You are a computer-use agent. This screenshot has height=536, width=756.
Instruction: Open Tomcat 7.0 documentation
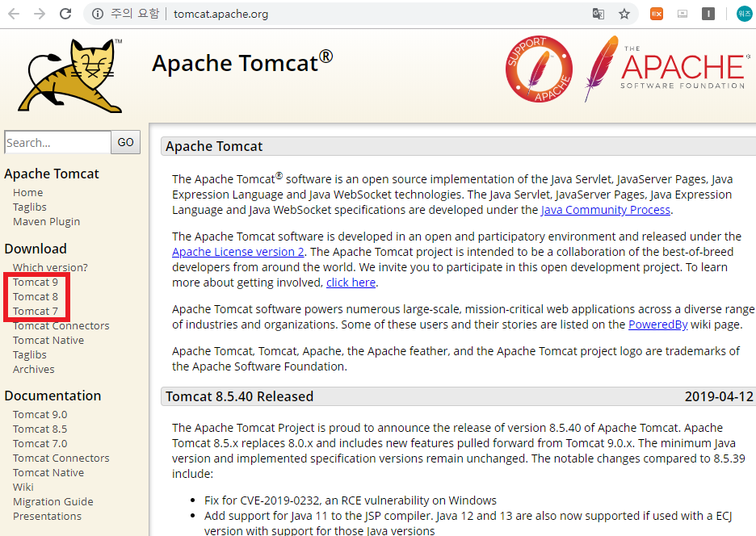40,443
